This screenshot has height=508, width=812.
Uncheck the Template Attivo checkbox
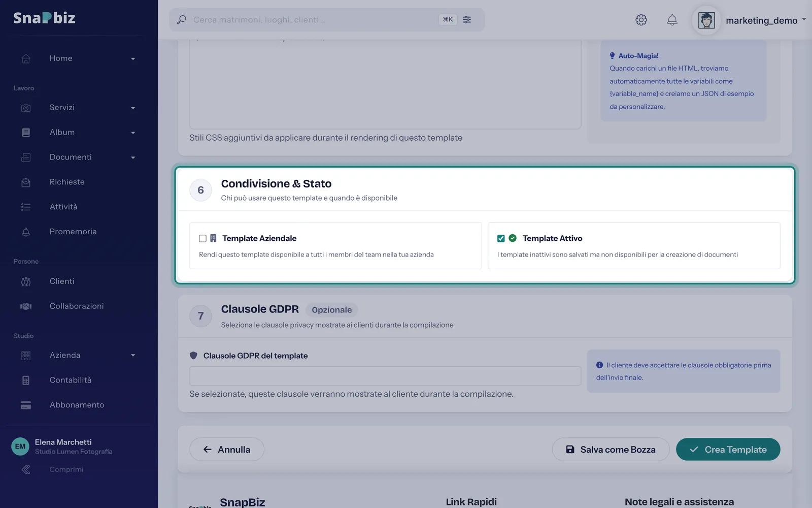pyautogui.click(x=501, y=238)
